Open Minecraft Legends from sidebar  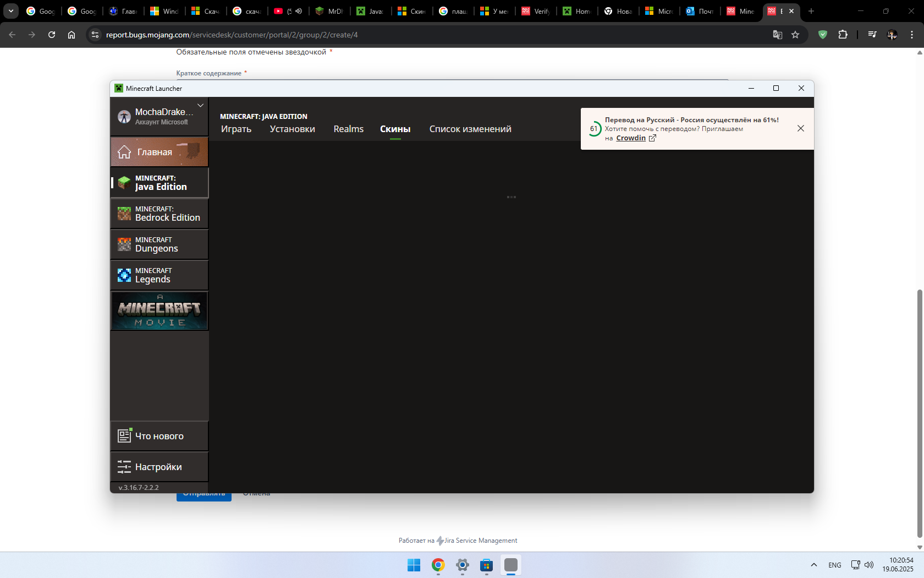[159, 275]
